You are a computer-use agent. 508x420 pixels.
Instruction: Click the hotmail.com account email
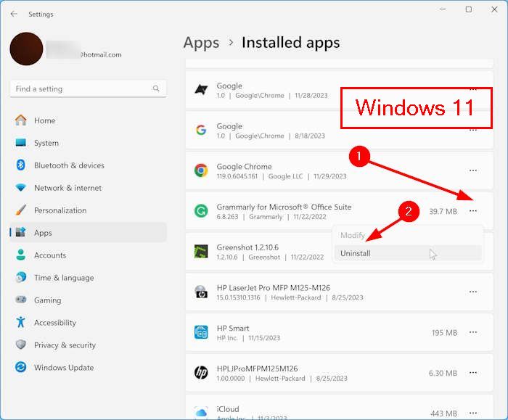[x=101, y=54]
